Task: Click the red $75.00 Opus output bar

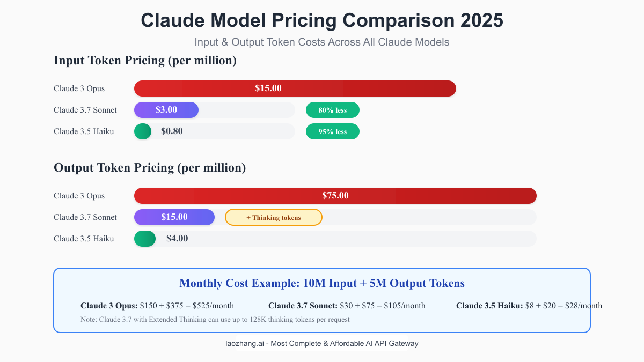Action: (x=335, y=196)
